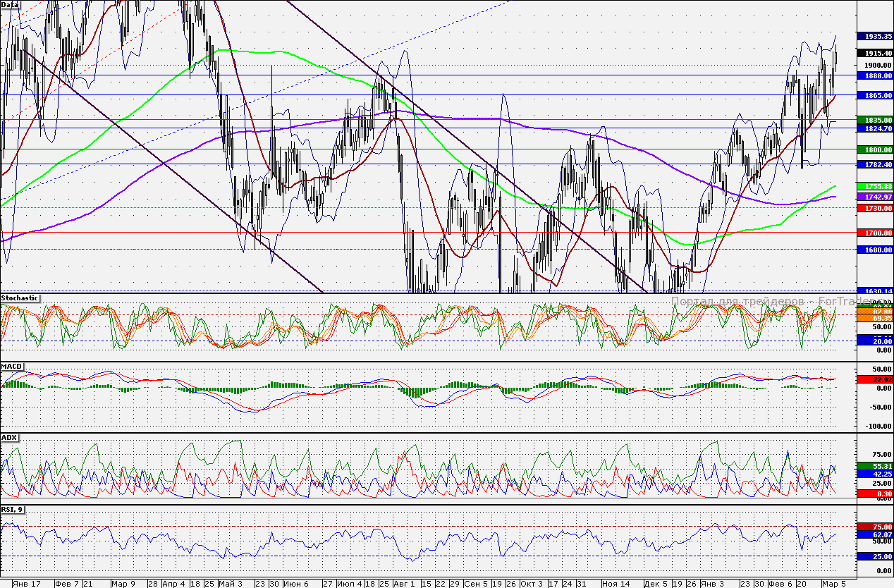Screen dimensions: 894x588
Task: Select the bright green 1755.88 moving average label
Action: [x=874, y=185]
